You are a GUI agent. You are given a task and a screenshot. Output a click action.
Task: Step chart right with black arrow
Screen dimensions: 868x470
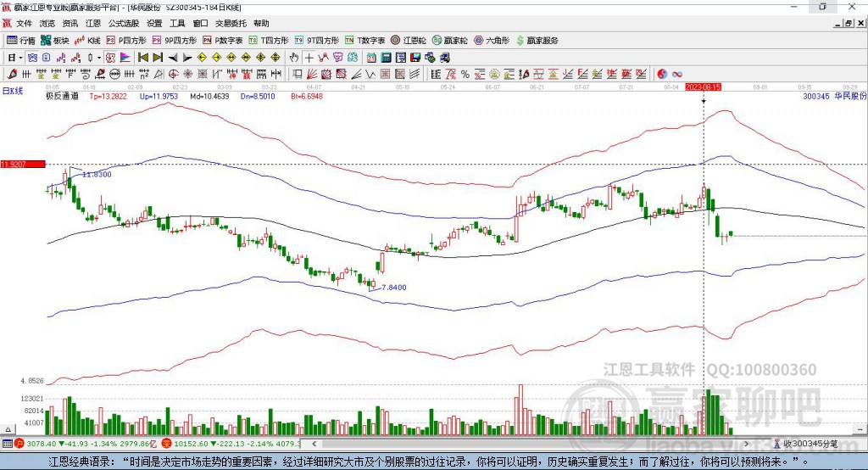click(x=187, y=58)
